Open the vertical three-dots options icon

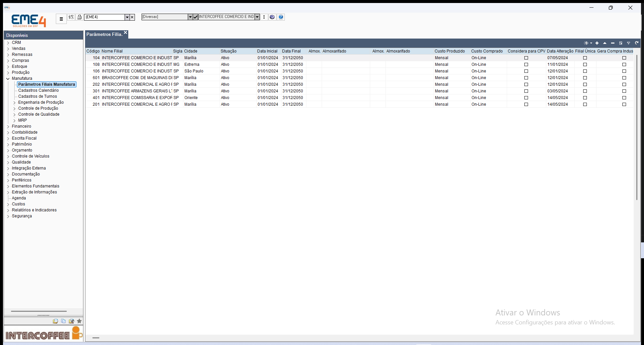(264, 17)
